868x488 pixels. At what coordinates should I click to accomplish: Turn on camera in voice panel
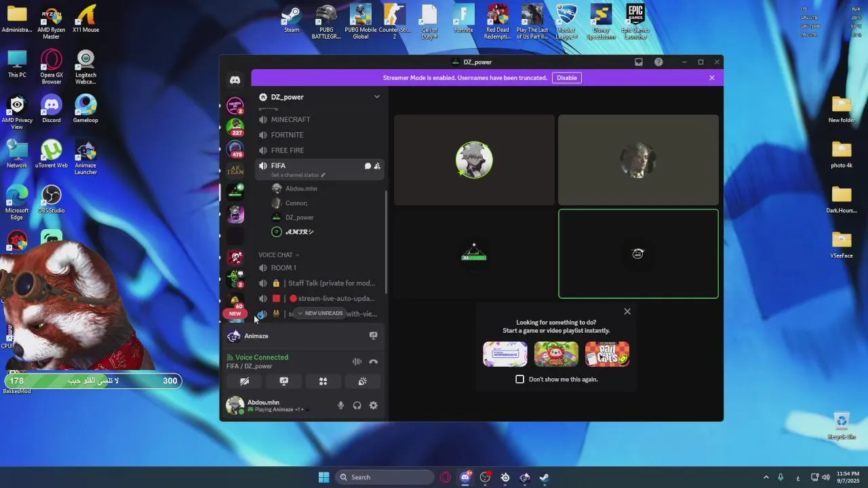[245, 381]
